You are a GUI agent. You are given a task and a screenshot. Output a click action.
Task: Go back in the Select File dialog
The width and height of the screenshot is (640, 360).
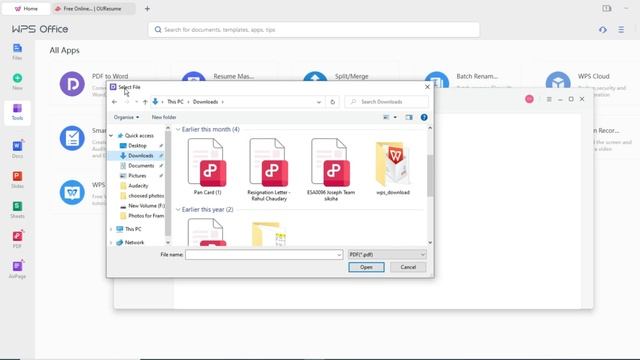[x=115, y=102]
